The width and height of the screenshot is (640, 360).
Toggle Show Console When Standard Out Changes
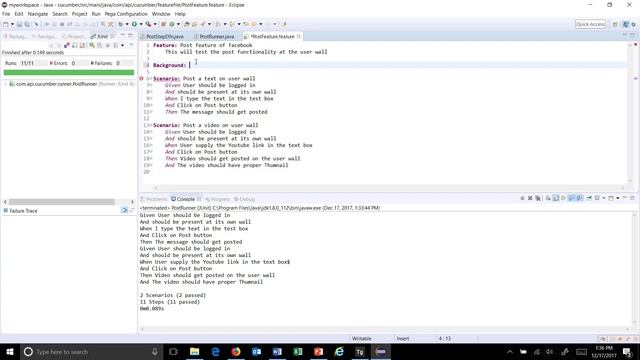(x=571, y=198)
